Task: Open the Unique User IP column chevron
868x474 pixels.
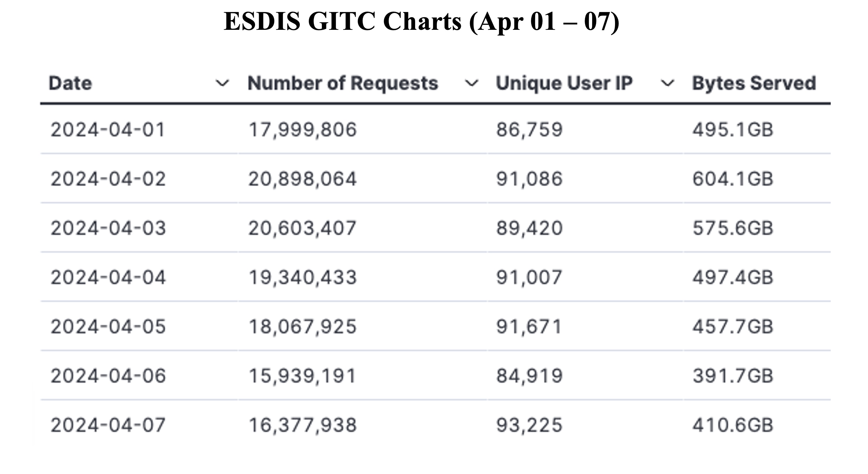Action: tap(668, 83)
